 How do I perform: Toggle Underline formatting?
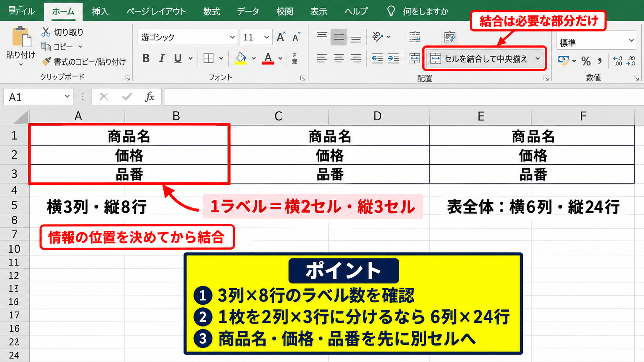point(178,58)
